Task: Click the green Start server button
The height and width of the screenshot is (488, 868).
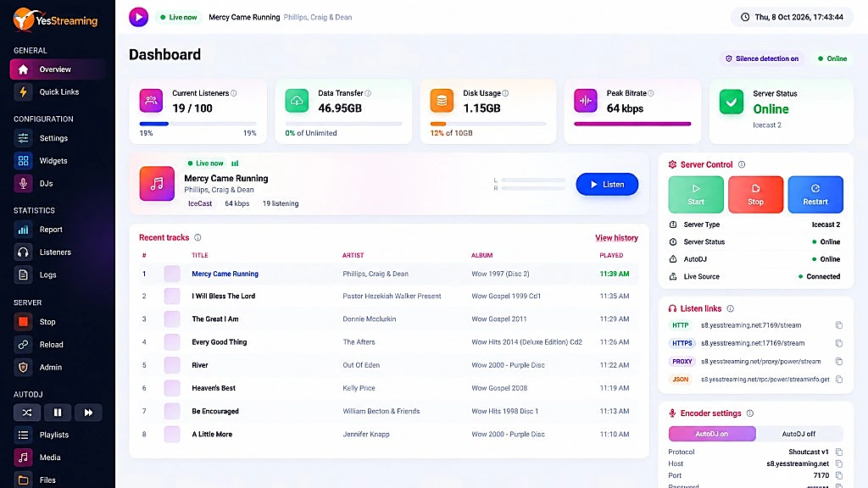Action: 696,194
